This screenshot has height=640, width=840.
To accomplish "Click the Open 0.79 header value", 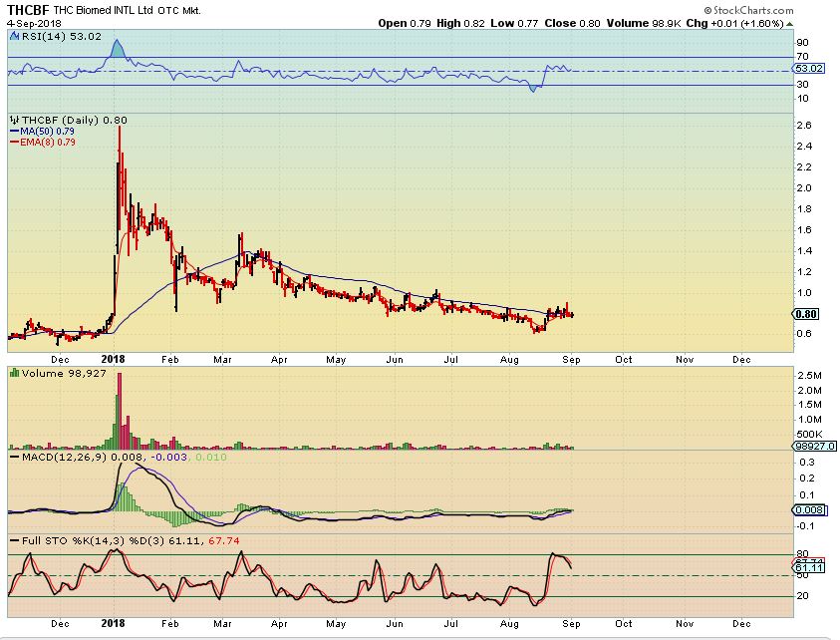I will click(405, 23).
